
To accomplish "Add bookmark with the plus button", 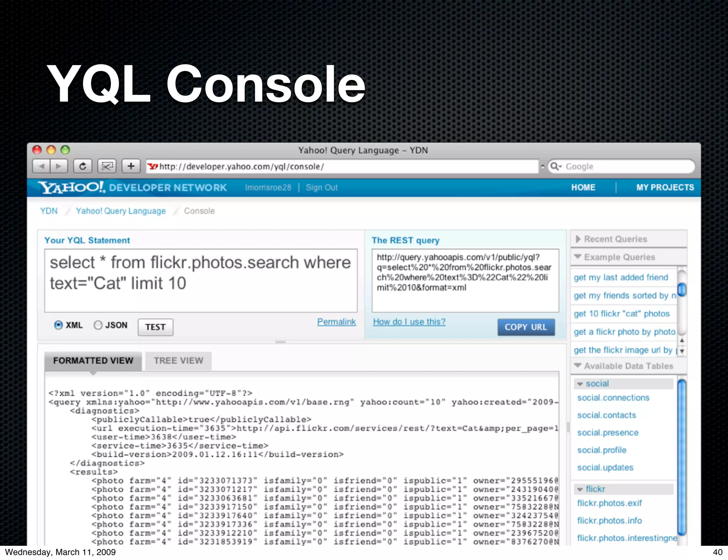I will 131,166.
